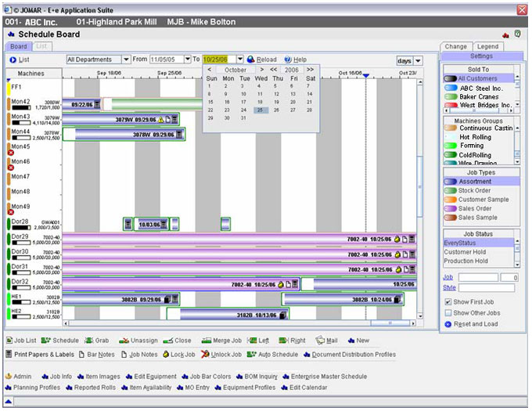The image size is (532, 411).
Task: Go to next year in calendar
Action: tap(310, 70)
